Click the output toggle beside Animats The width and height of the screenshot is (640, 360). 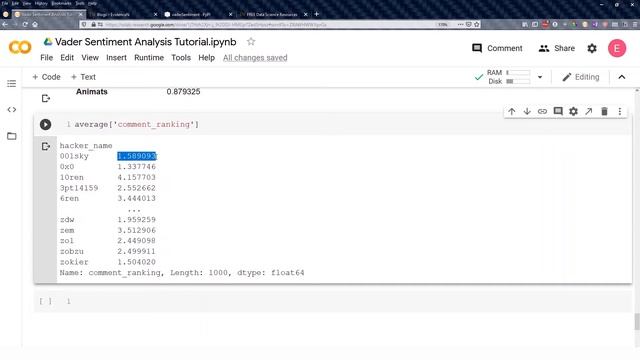pos(46,98)
